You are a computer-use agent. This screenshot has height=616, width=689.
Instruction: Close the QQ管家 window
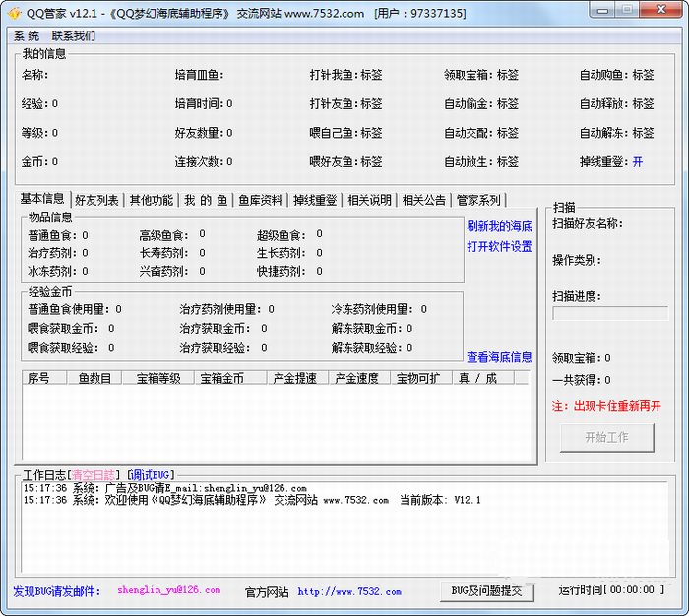pos(661,10)
